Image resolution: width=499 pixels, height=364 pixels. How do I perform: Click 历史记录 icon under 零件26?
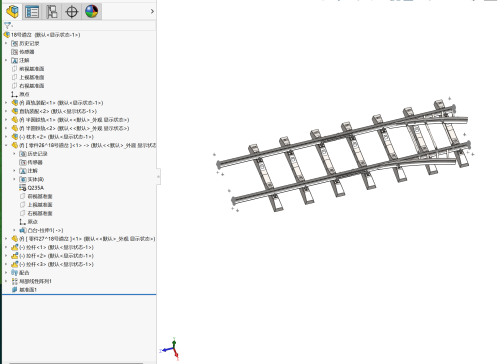pyautogui.click(x=23, y=154)
